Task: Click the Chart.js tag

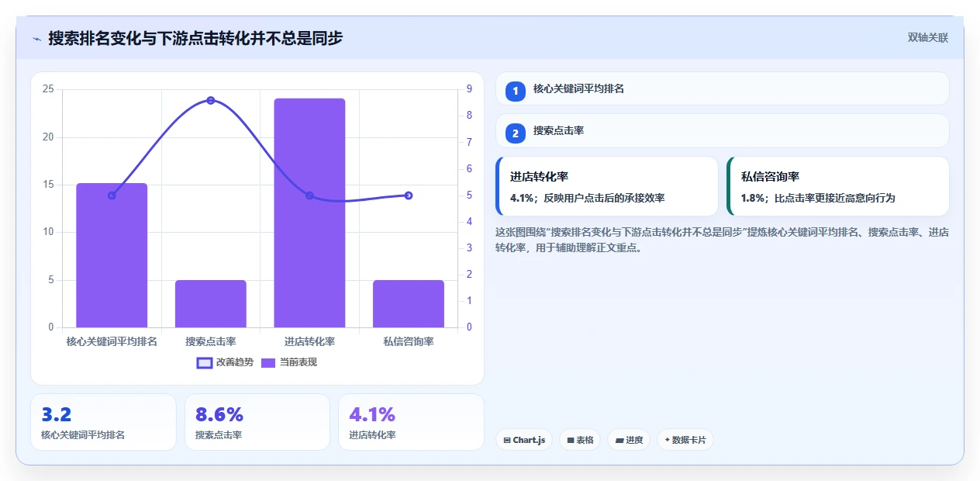Action: click(524, 440)
